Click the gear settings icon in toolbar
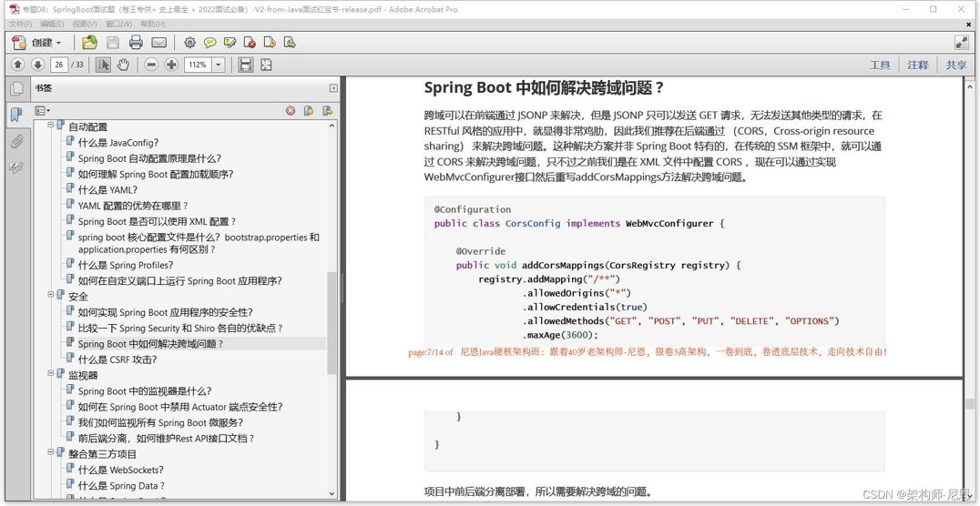The image size is (980, 506). point(190,43)
